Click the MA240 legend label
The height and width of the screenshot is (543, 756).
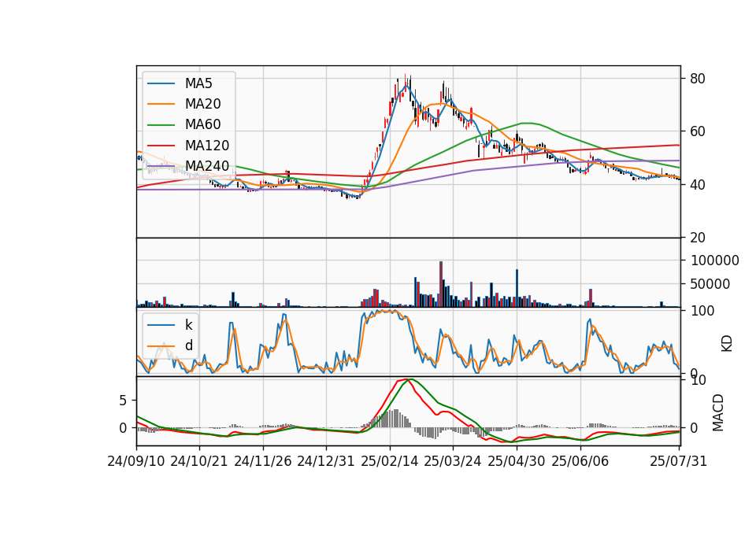[207, 166]
